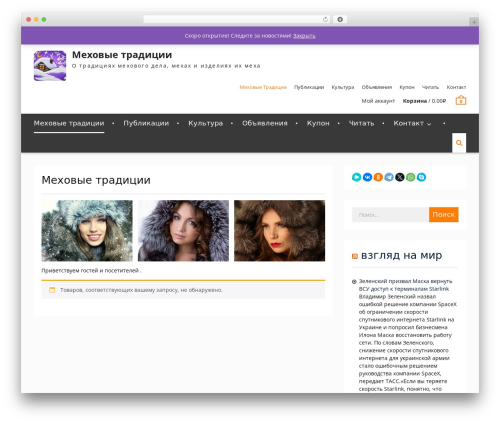500x423 pixels.
Task: Open Публикации in top small menu
Action: (309, 87)
